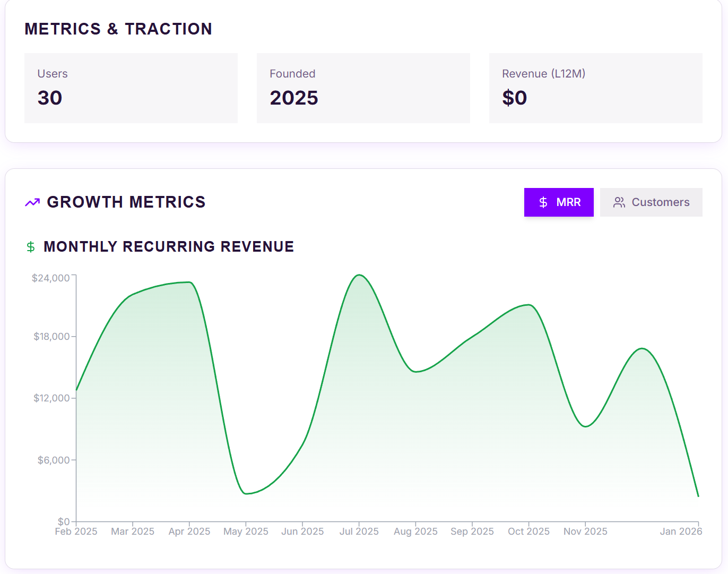Select the Founded 2025 metric card
Viewport: 728px width, 574px height.
click(x=363, y=88)
